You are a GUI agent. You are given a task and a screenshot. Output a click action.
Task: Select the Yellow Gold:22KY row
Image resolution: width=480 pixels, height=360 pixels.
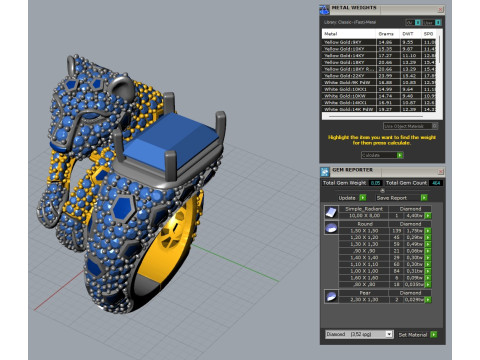coord(379,76)
